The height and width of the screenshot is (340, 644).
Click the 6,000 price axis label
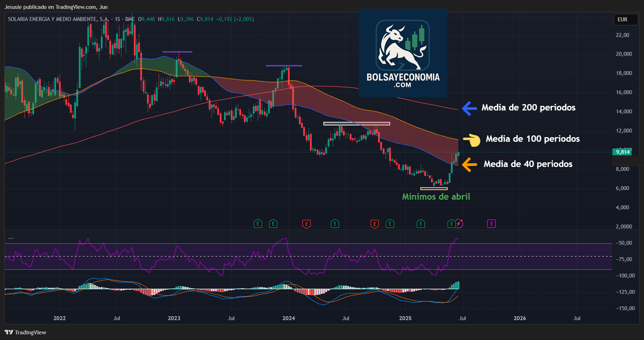pyautogui.click(x=622, y=188)
